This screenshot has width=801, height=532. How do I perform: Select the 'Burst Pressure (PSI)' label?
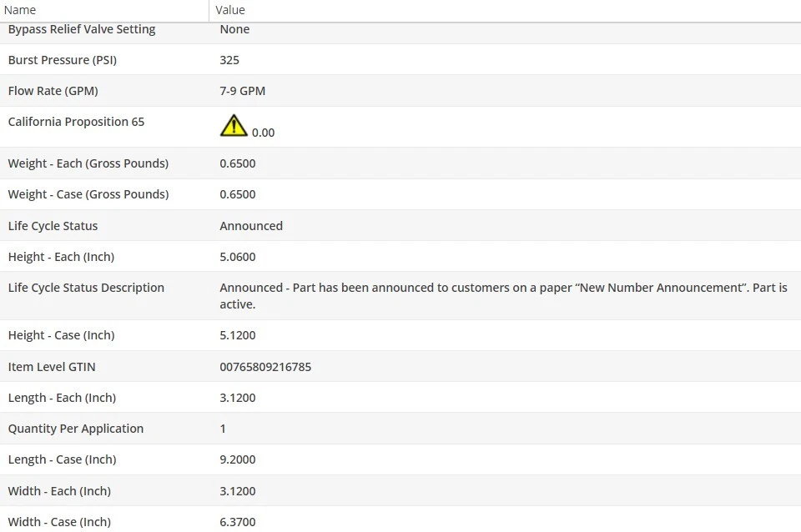click(63, 60)
